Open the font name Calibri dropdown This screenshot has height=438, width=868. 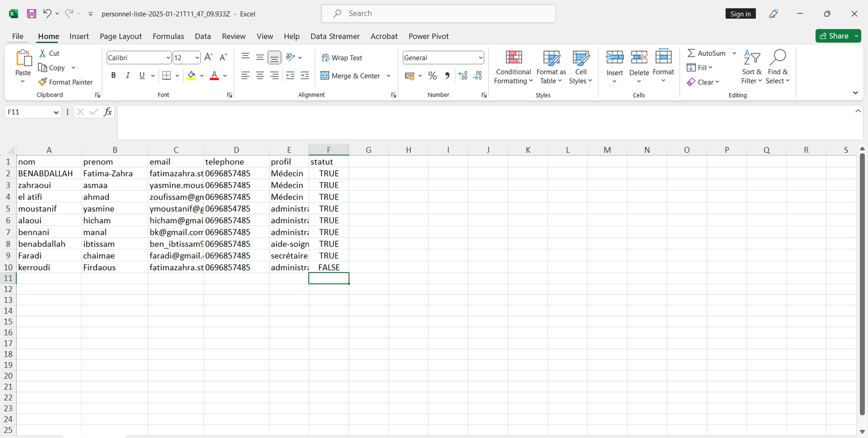[168, 57]
